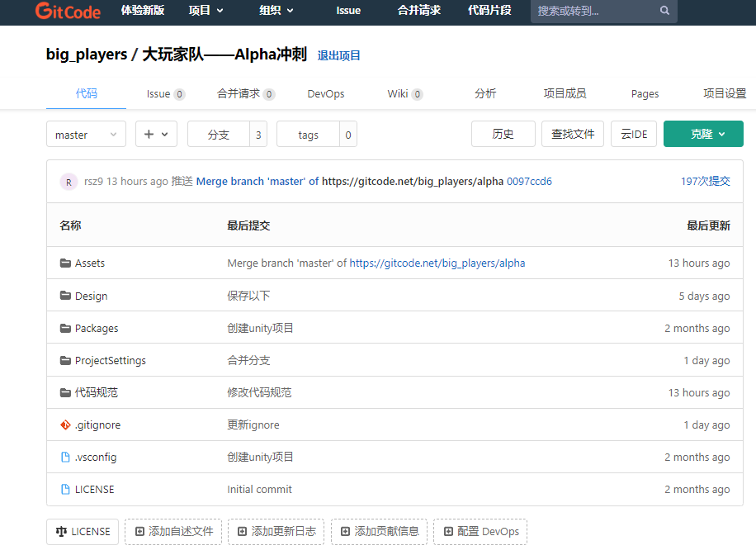
Task: Click the .gitignore git file icon
Action: (65, 425)
